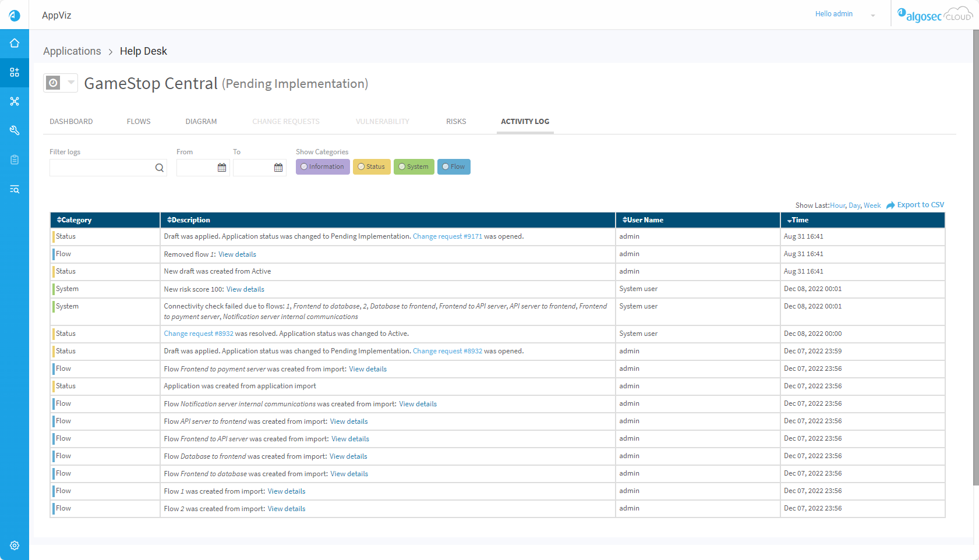The width and height of the screenshot is (979, 560).
Task: Open the settings gear at sidebar bottom
Action: [x=15, y=545]
